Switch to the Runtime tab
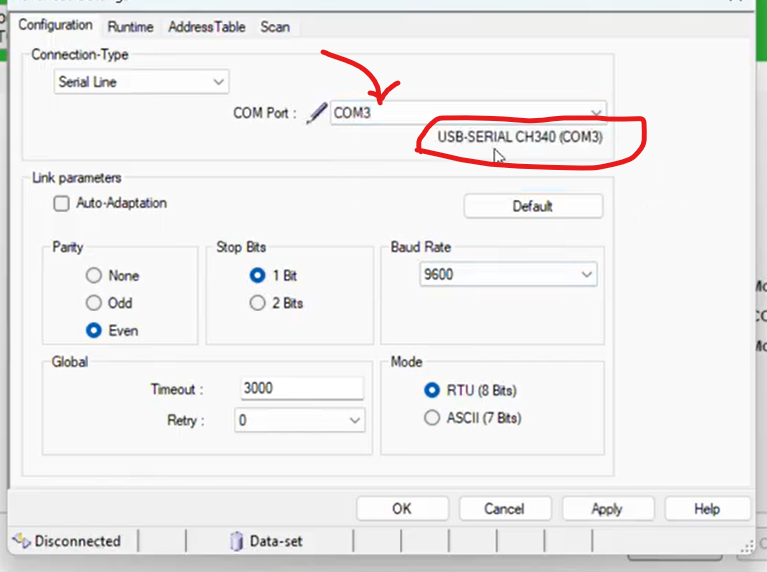Viewport: 767px width, 572px height. pyautogui.click(x=130, y=27)
